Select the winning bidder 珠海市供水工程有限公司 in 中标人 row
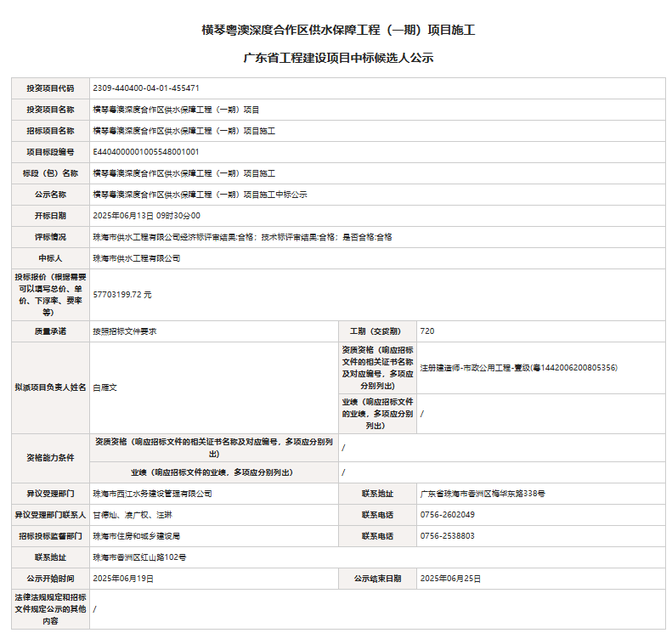Viewport: 672px width, 633px height. 136,258
